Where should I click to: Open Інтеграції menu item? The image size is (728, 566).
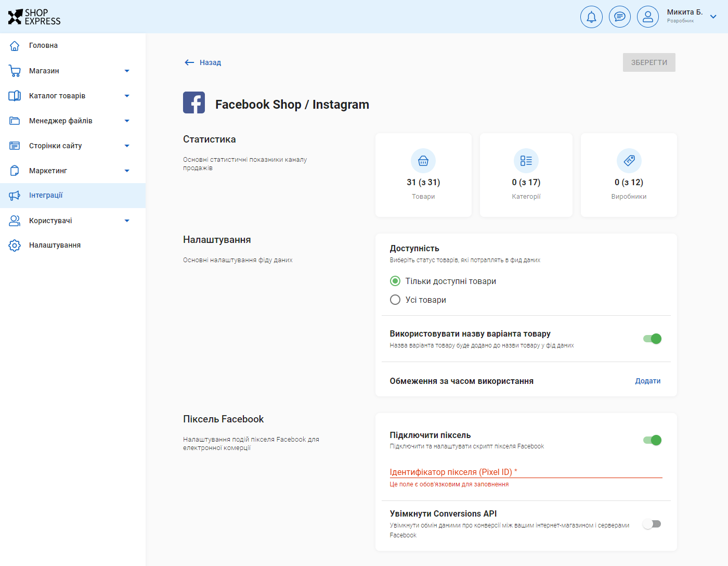click(x=73, y=196)
